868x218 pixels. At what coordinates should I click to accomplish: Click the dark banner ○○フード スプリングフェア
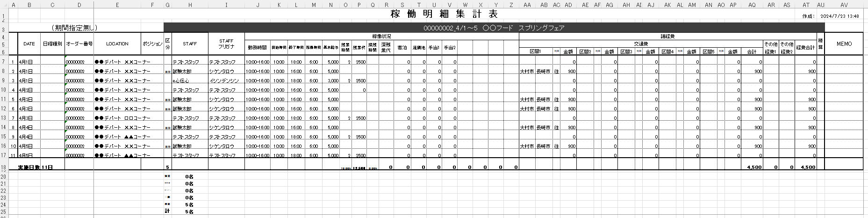494,28
